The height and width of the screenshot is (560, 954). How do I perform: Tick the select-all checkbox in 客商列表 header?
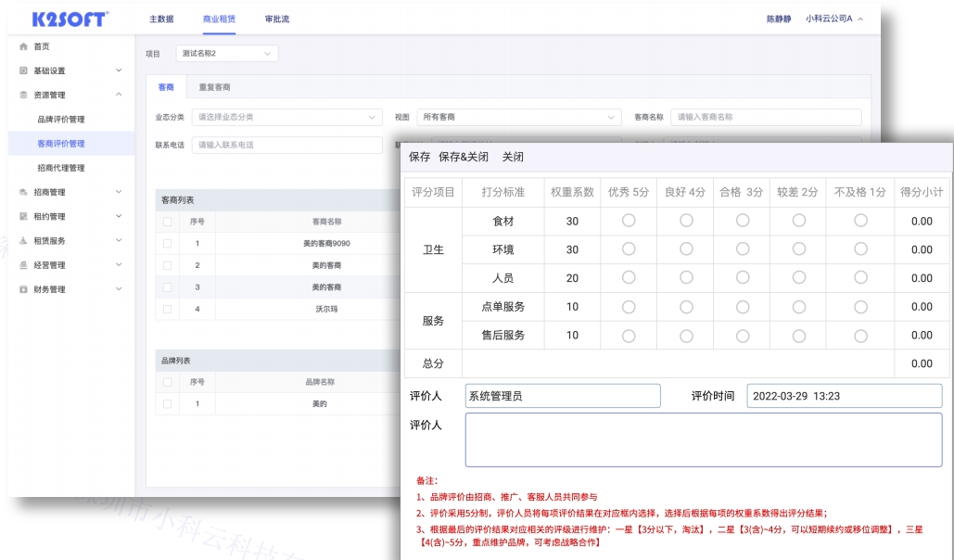tap(167, 222)
